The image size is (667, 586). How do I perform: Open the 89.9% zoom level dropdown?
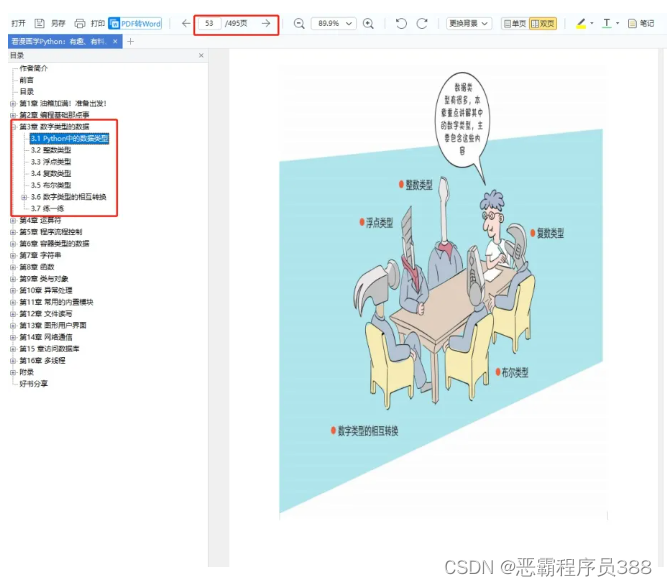334,23
